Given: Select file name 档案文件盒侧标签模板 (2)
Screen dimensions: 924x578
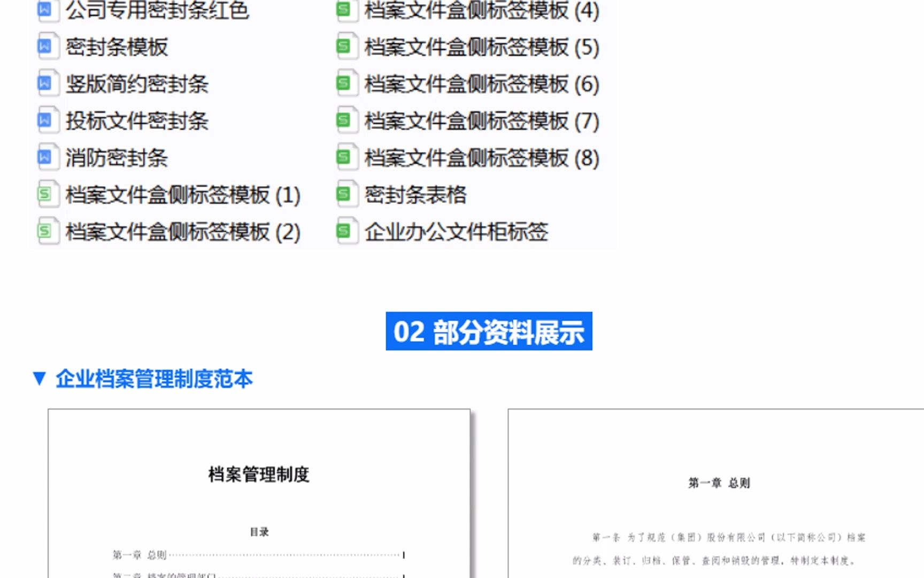Looking at the screenshot, I should pos(183,232).
